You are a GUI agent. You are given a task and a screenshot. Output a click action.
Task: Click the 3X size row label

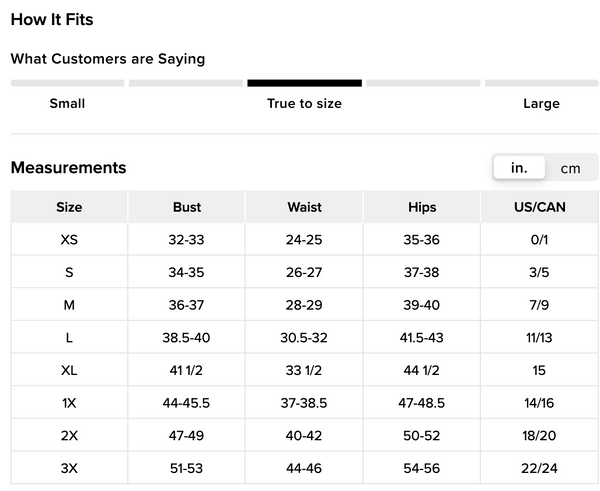tap(69, 468)
